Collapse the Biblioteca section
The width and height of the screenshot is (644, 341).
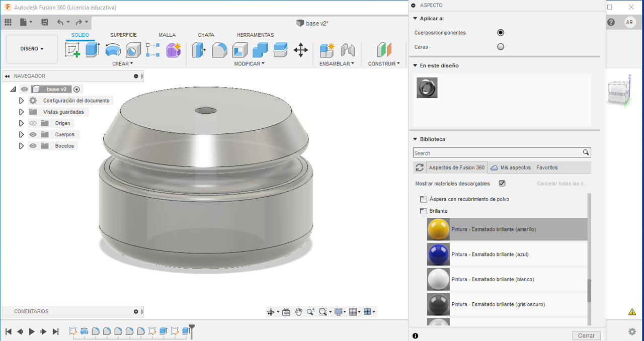click(x=416, y=139)
